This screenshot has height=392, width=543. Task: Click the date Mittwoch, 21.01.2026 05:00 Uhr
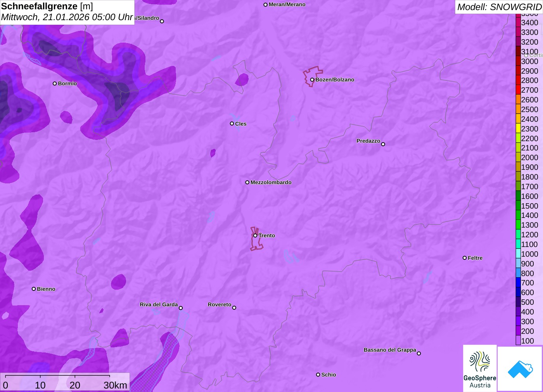click(67, 17)
